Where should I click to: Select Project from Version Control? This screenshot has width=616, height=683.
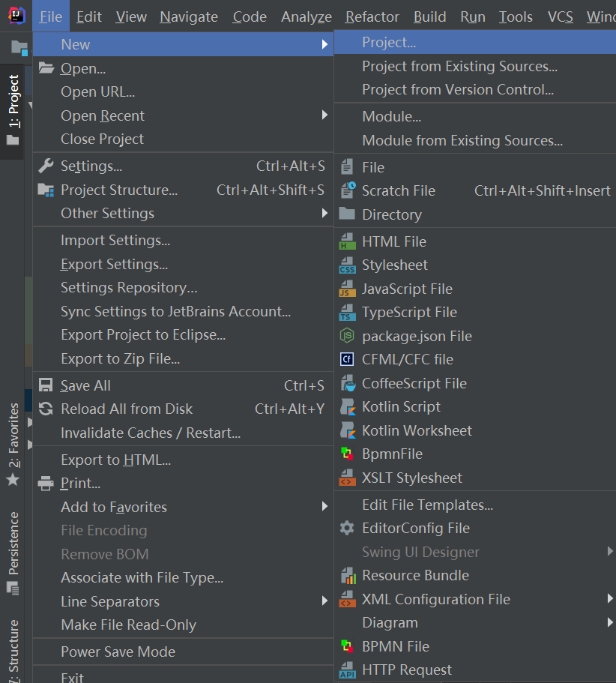(x=458, y=90)
